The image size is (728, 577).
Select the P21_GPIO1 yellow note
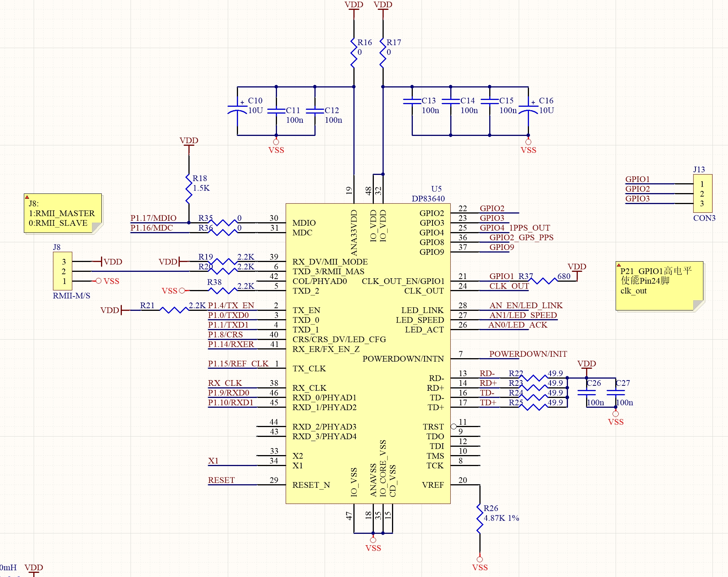tap(660, 286)
